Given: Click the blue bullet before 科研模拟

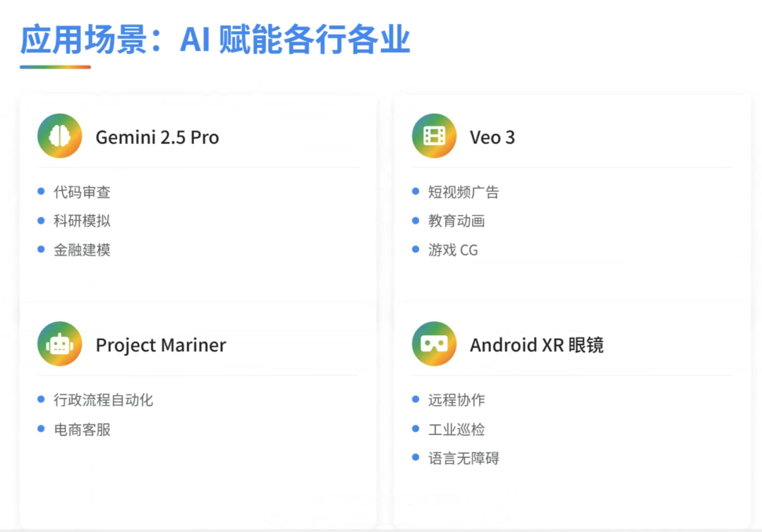Looking at the screenshot, I should click(41, 220).
